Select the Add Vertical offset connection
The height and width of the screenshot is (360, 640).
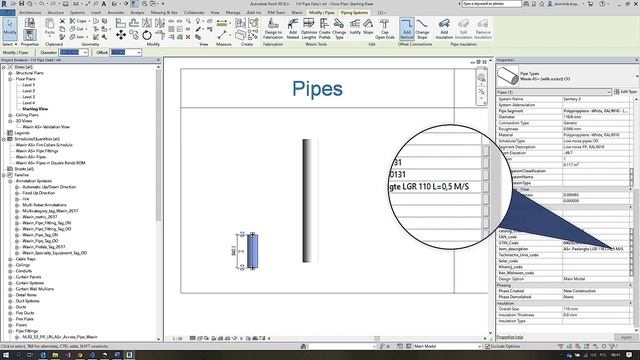(x=407, y=29)
